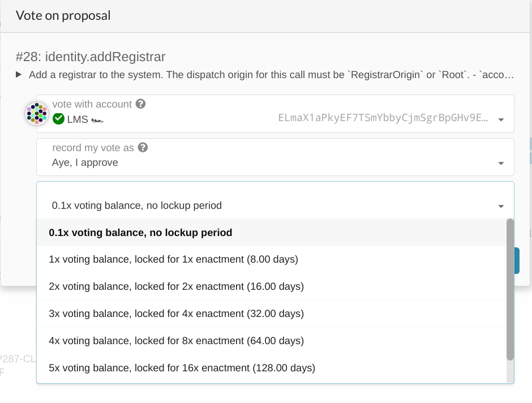Click the blue button at the dialog's right edge
Image resolution: width=532 pixels, height=403 pixels.
click(x=517, y=260)
